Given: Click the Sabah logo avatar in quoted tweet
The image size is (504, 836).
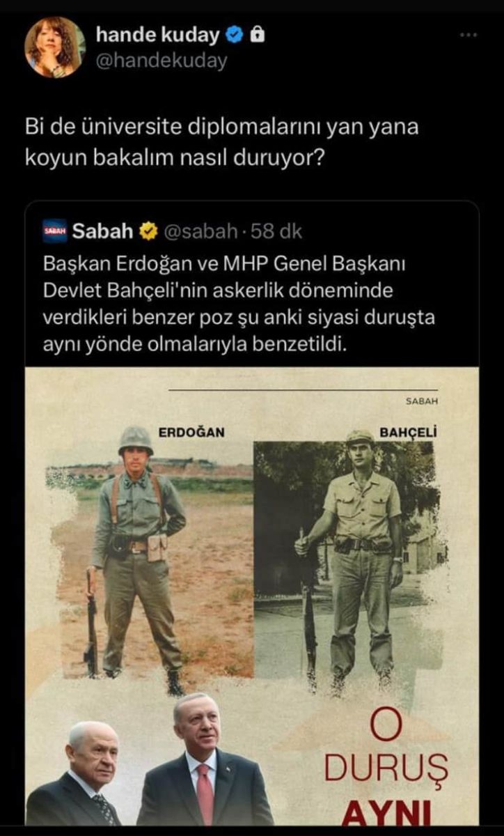Looking at the screenshot, I should coord(54,231).
